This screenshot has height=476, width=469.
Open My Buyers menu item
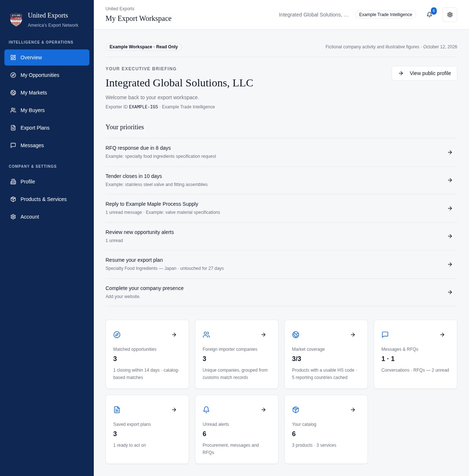point(47,110)
